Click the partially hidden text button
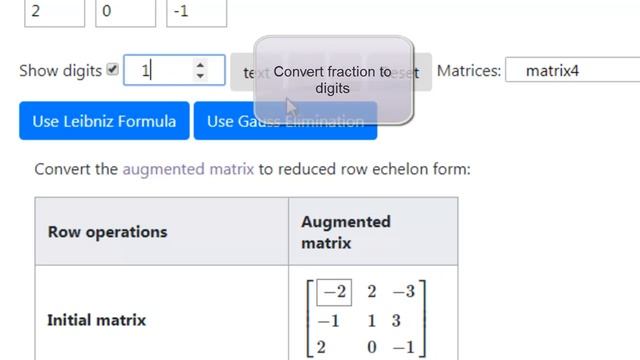The width and height of the screenshot is (640, 360). point(243,72)
